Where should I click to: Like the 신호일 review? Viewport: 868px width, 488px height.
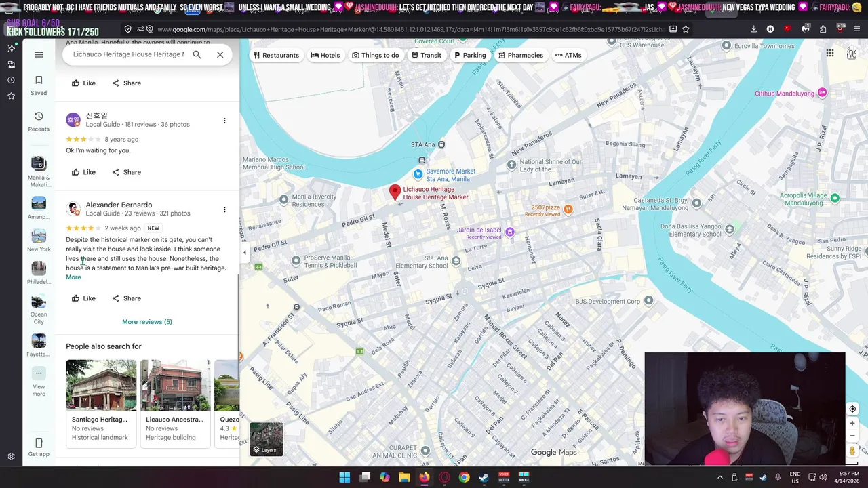click(83, 172)
